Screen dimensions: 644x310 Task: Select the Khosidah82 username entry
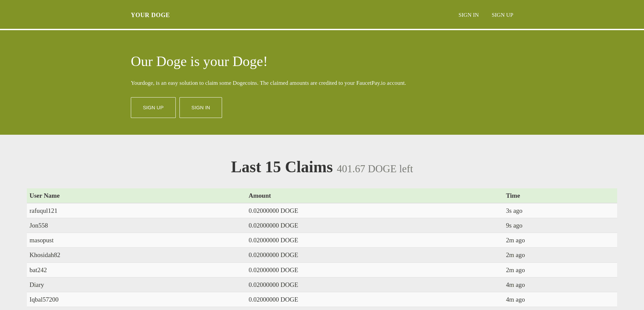click(45, 255)
